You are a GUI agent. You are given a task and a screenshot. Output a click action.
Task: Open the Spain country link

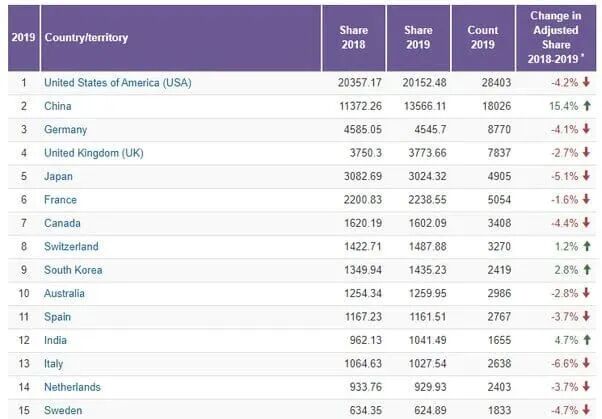click(58, 317)
